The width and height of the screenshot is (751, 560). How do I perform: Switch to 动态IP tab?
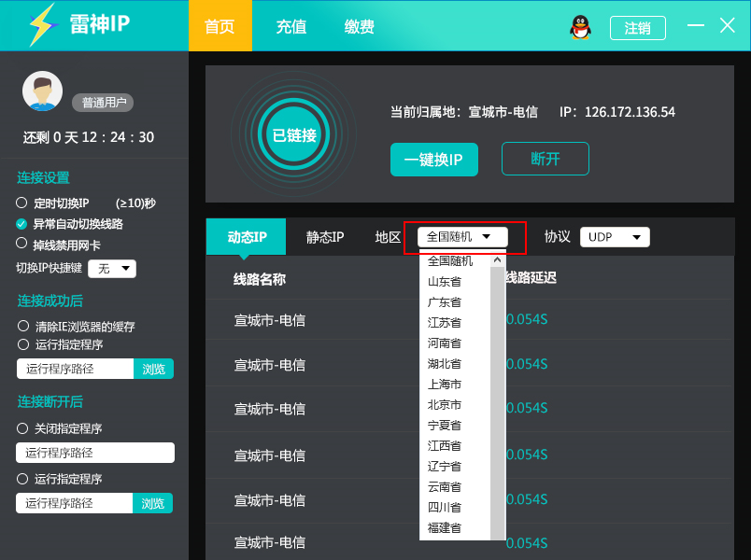coord(247,237)
